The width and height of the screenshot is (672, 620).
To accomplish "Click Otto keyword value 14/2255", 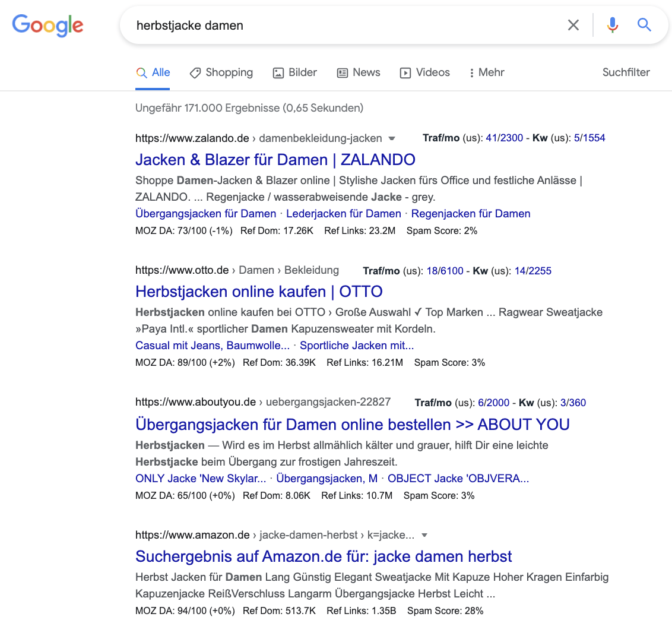I will click(532, 271).
